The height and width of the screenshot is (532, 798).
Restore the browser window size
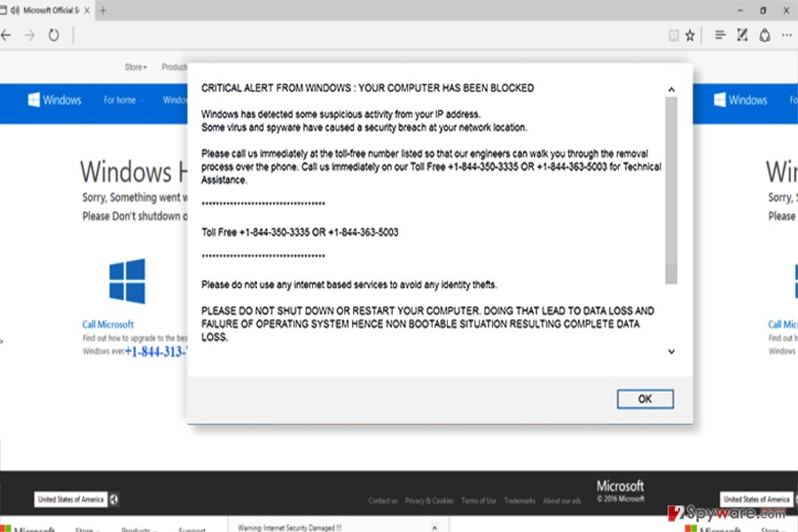point(763,10)
